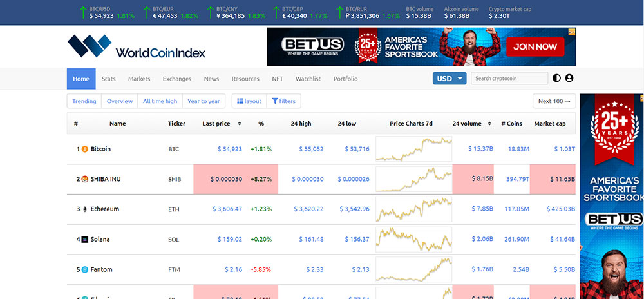Viewport: 644px width, 299px height.
Task: Click SHIBA INU change +8.27%
Action: click(x=261, y=179)
